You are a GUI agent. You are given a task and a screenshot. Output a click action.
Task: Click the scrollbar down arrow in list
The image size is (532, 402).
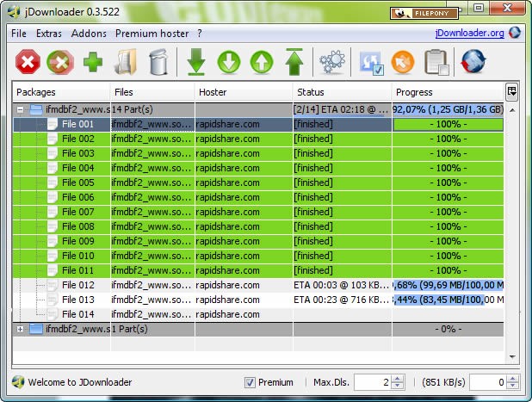click(x=512, y=356)
